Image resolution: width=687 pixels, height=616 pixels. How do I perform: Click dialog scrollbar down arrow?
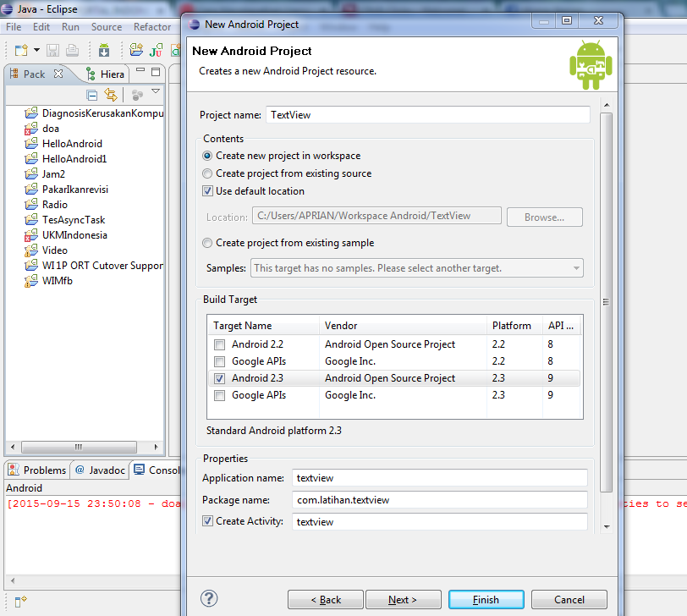click(607, 526)
